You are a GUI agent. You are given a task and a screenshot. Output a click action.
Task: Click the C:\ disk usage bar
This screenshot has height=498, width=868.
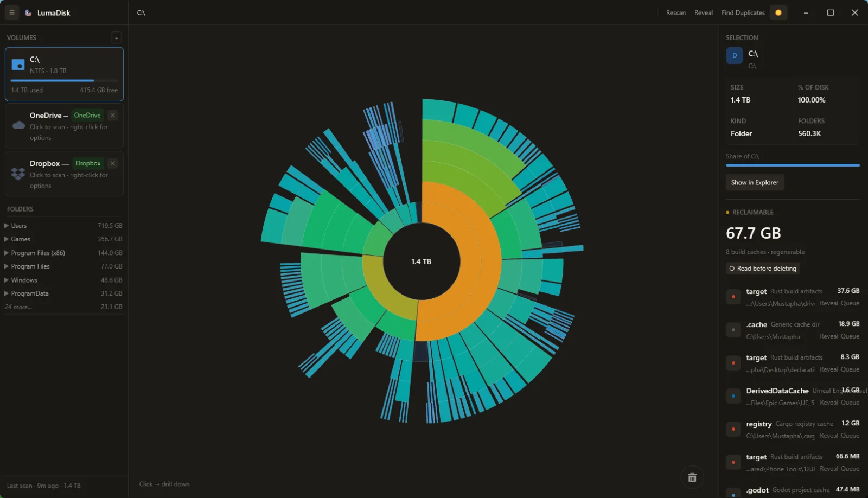tap(64, 80)
